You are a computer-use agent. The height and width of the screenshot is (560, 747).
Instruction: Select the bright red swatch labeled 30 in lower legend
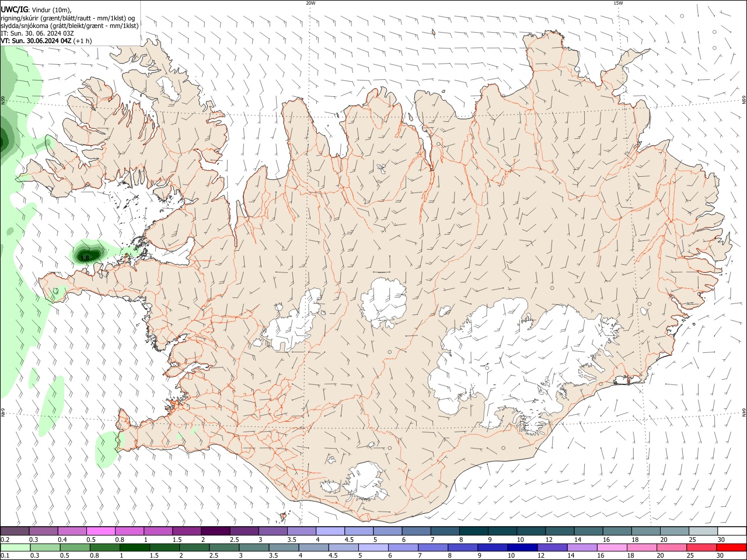pos(731,547)
